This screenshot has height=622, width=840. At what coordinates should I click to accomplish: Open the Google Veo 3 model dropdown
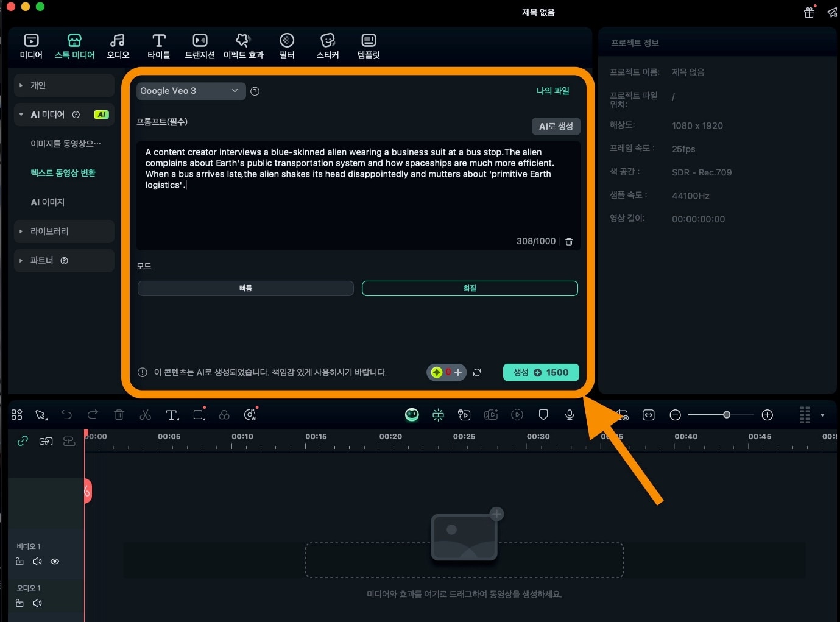pyautogui.click(x=191, y=91)
